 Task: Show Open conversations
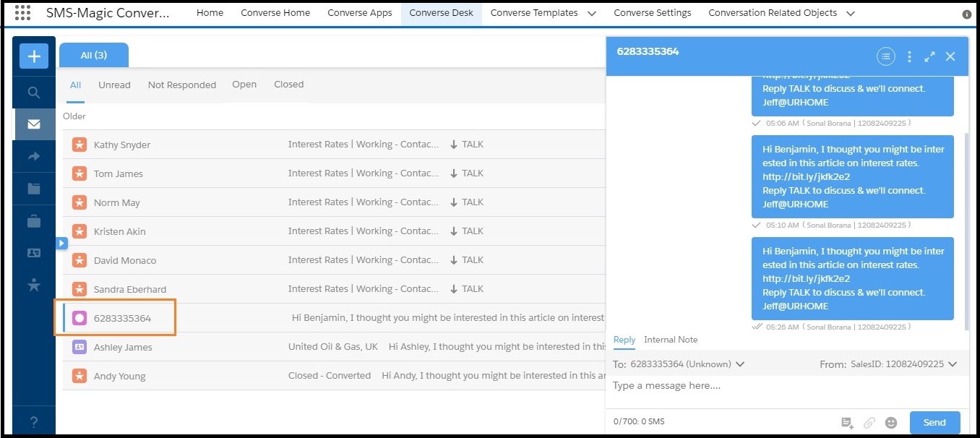244,85
